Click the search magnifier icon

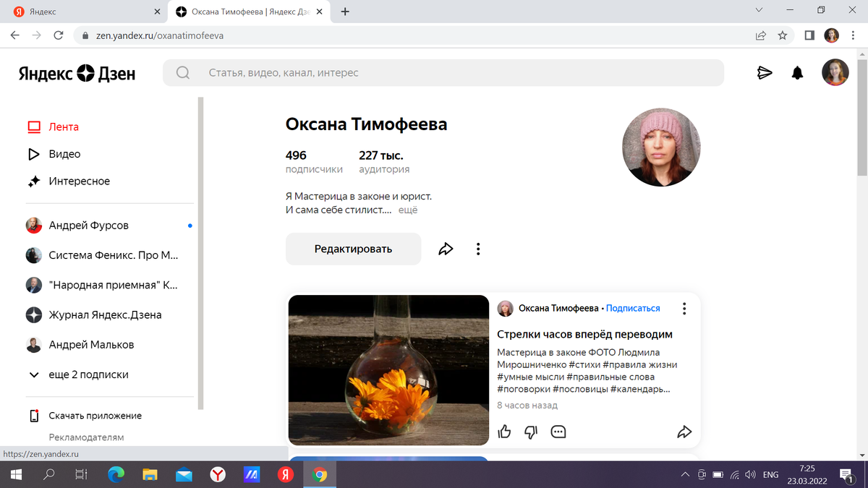[183, 72]
